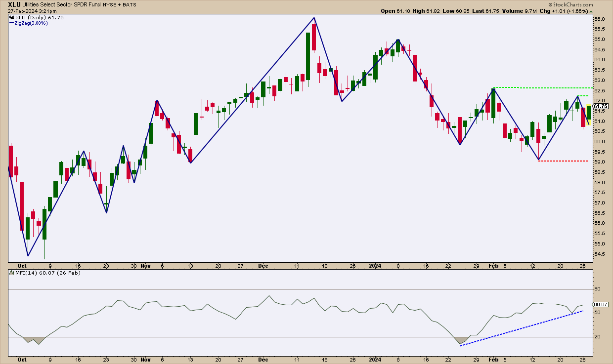Image resolution: width=613 pixels, height=364 pixels.
Task: Click the 59.0 price axis label
Action: [599, 162]
